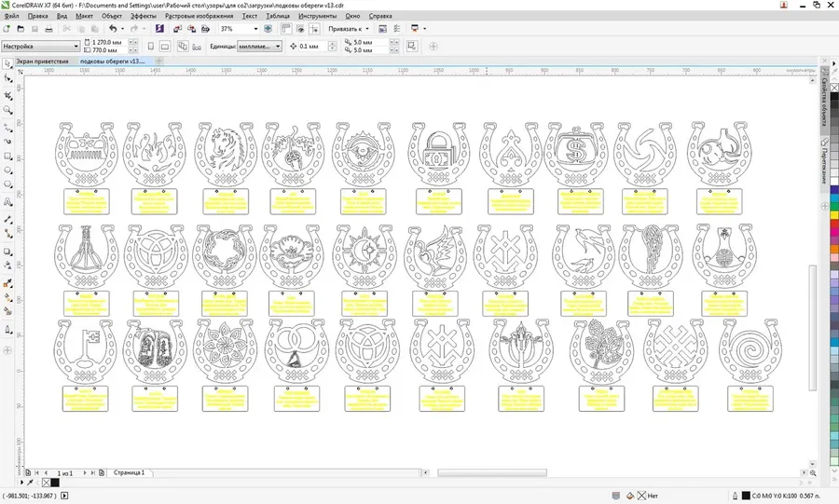The width and height of the screenshot is (839, 504).
Task: Select the Rectangle tool
Action: 7,157
